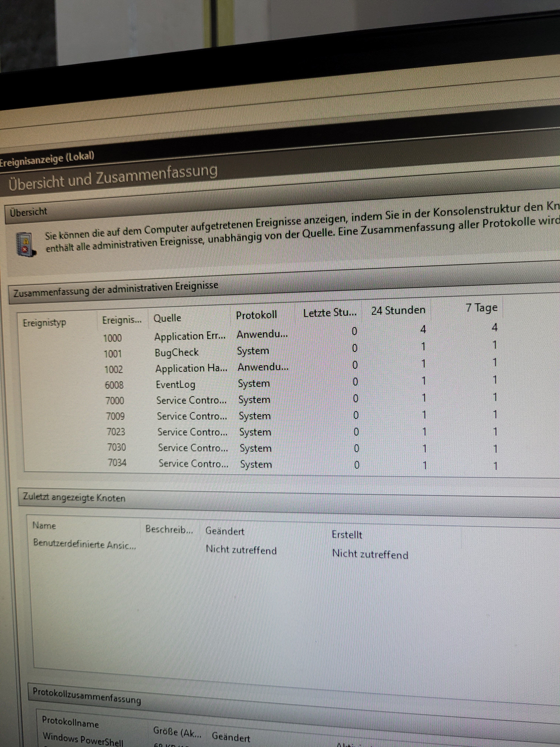The image size is (560, 747).
Task: Click the Erstellt column header
Action: [347, 534]
